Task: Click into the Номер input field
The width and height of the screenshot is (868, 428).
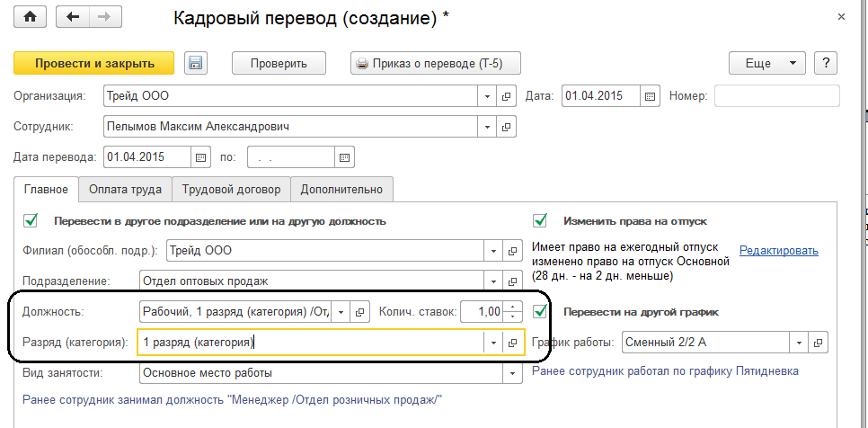Action: 776,95
